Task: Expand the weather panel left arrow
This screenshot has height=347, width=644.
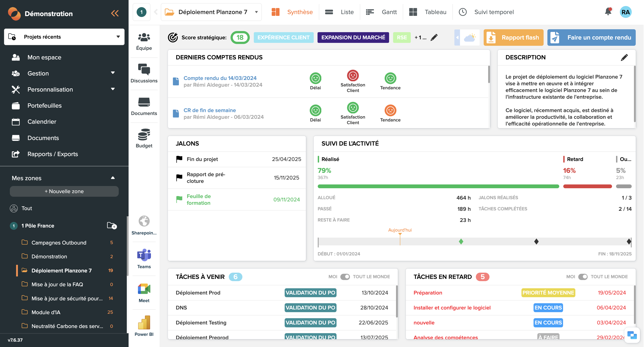Action: click(457, 38)
